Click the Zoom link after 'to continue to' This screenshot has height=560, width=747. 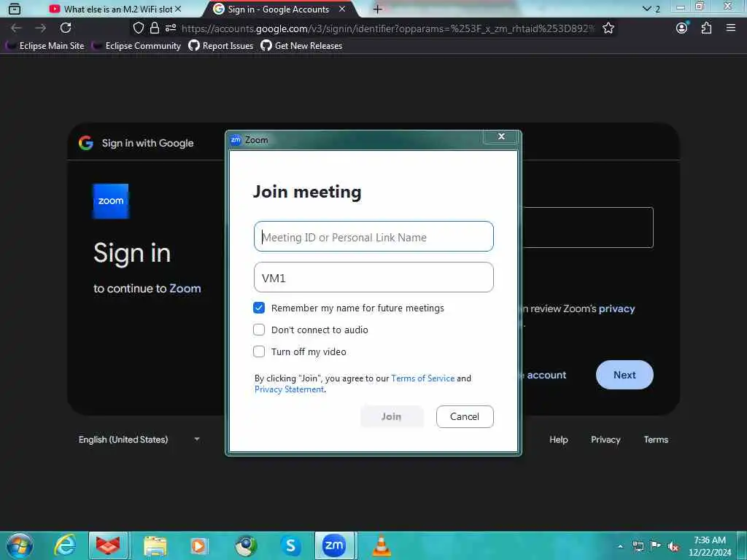click(x=185, y=289)
